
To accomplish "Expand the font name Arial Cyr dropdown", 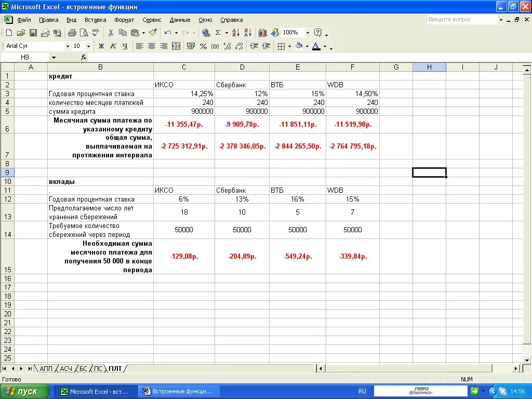I will 68,46.
